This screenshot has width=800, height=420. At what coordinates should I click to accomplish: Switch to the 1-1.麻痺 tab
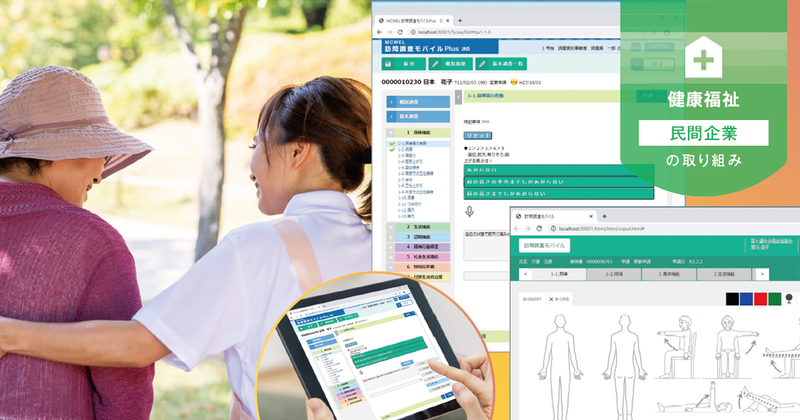559,274
